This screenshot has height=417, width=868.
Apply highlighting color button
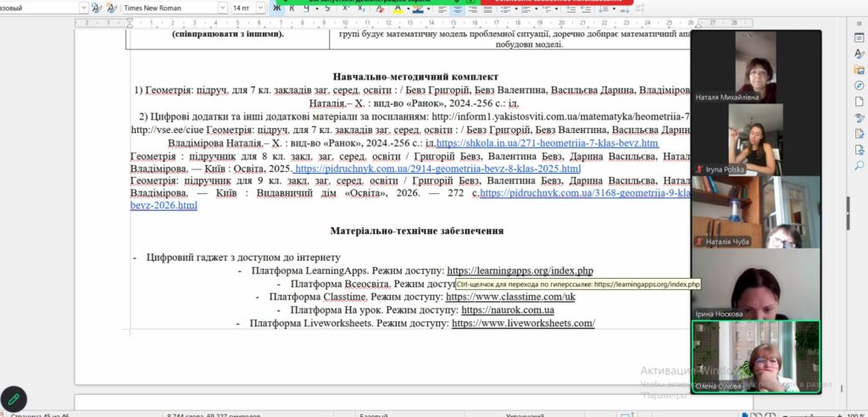(417, 8)
